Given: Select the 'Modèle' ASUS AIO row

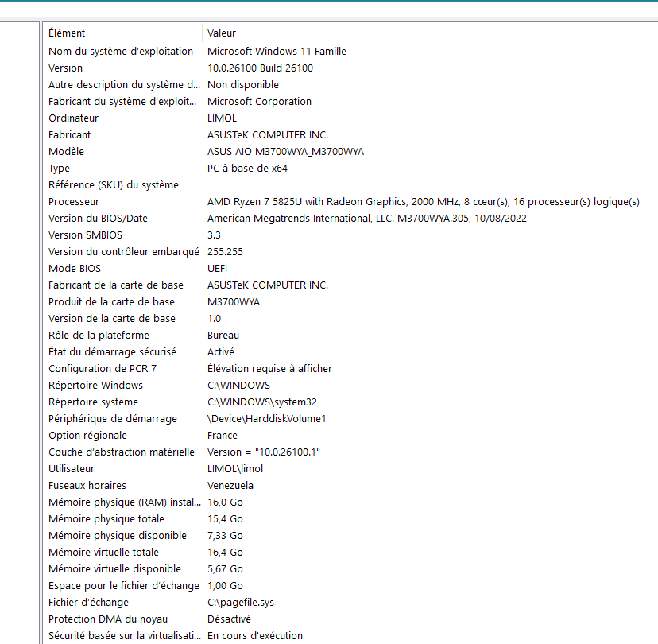Looking at the screenshot, I should [x=66, y=151].
